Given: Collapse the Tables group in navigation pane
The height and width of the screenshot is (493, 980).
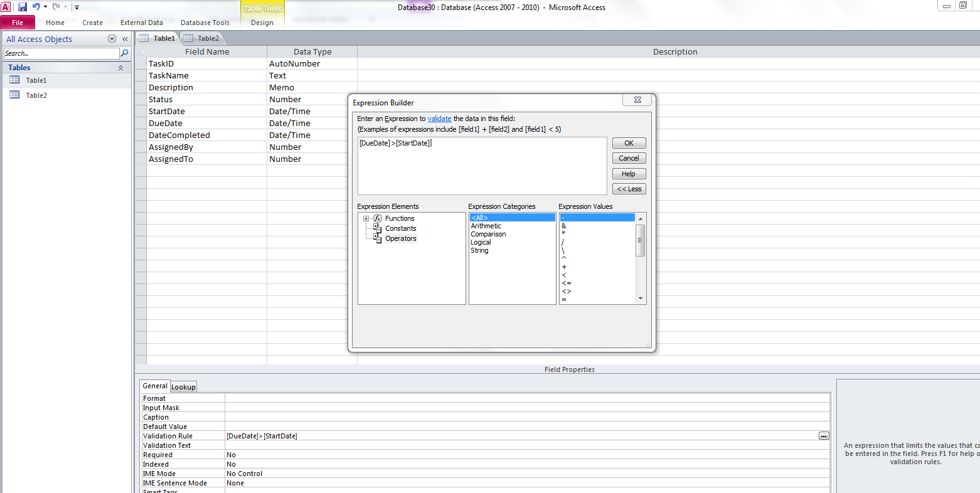Looking at the screenshot, I should (x=120, y=68).
